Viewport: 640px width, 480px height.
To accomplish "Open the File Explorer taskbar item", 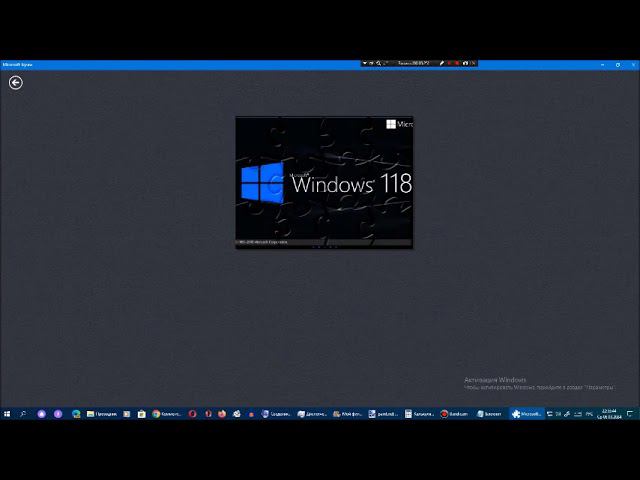I will click(102, 414).
